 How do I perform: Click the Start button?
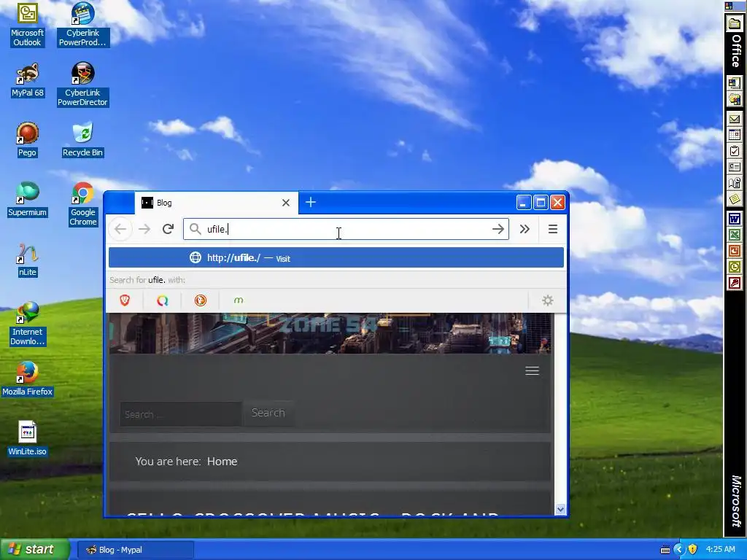click(x=34, y=550)
